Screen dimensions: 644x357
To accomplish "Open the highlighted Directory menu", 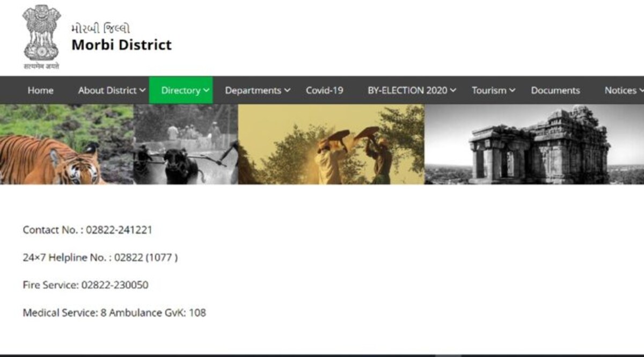I will pyautogui.click(x=180, y=90).
